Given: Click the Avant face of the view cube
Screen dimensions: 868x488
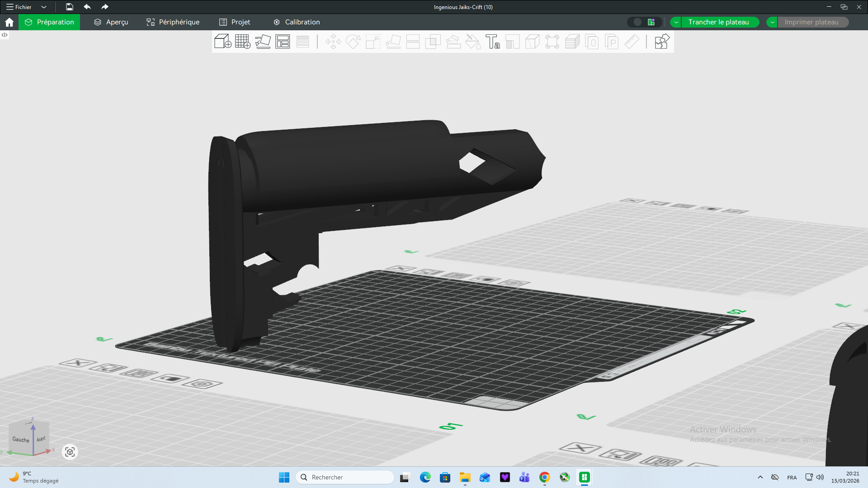Looking at the screenshot, I should point(41,439).
